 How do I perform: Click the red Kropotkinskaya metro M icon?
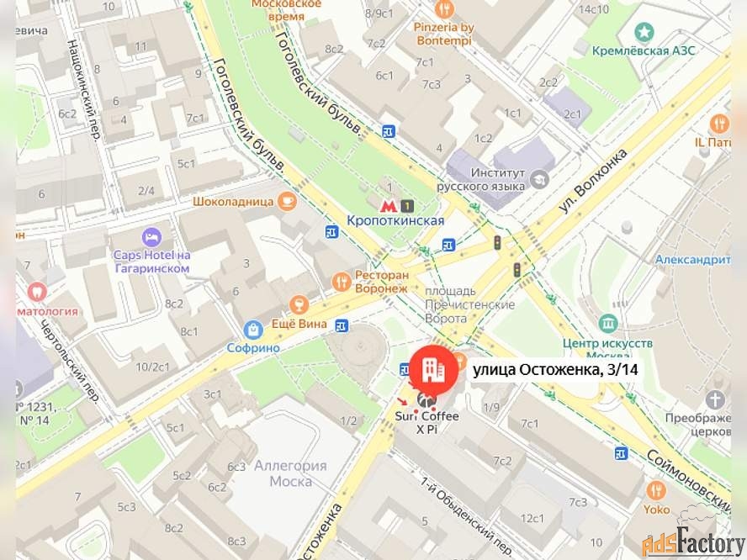pyautogui.click(x=389, y=206)
